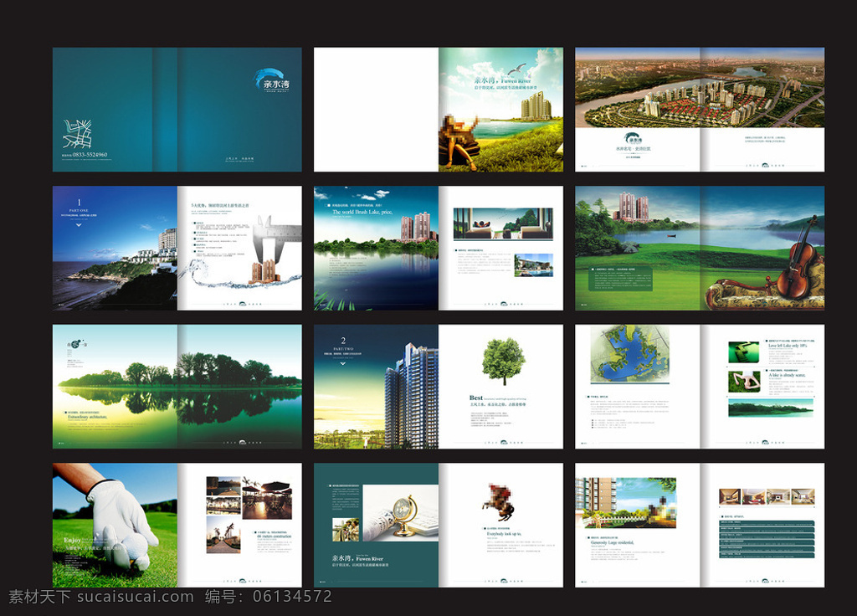Image resolution: width=857 pixels, height=616 pixels.
Task: Click the "PART ONE" heading
Action: tap(79, 210)
